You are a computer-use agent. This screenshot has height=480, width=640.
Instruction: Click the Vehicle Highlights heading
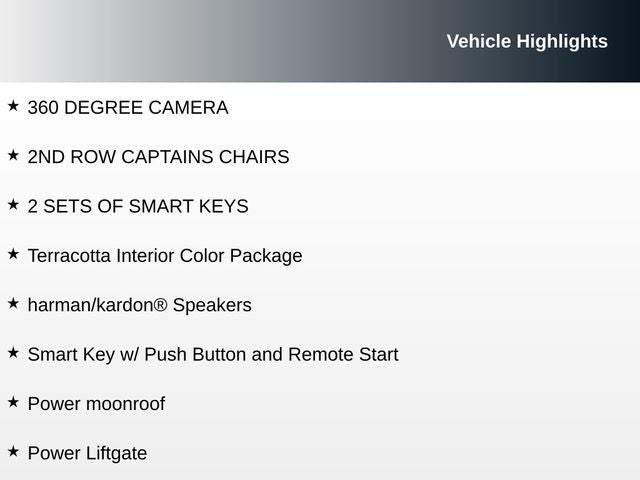526,41
